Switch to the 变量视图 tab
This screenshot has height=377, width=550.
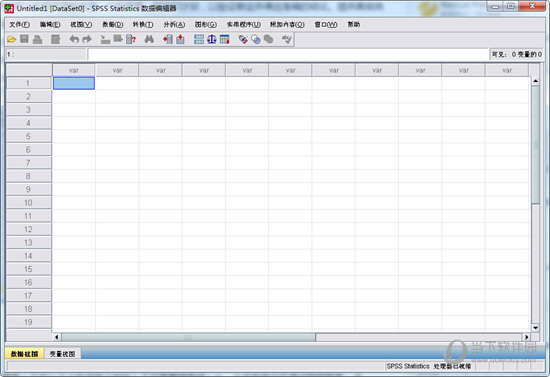click(x=62, y=354)
